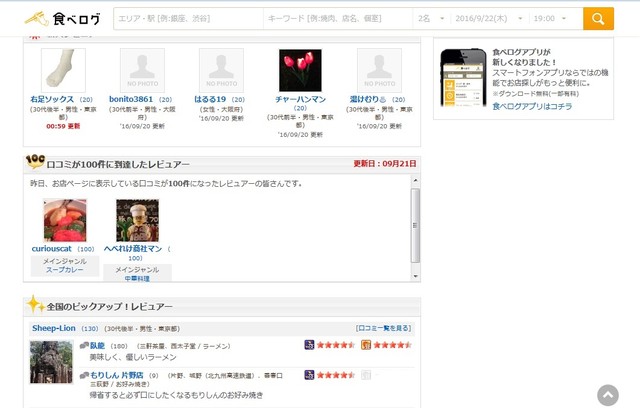Click the 口コミ一覧を見る link
Screen dimensions: 640x408
click(x=385, y=328)
